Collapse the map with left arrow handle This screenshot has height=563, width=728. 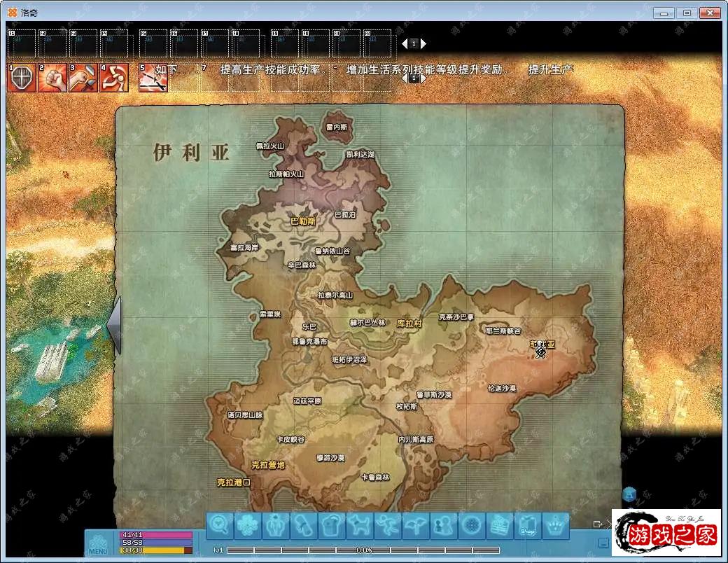point(113,325)
